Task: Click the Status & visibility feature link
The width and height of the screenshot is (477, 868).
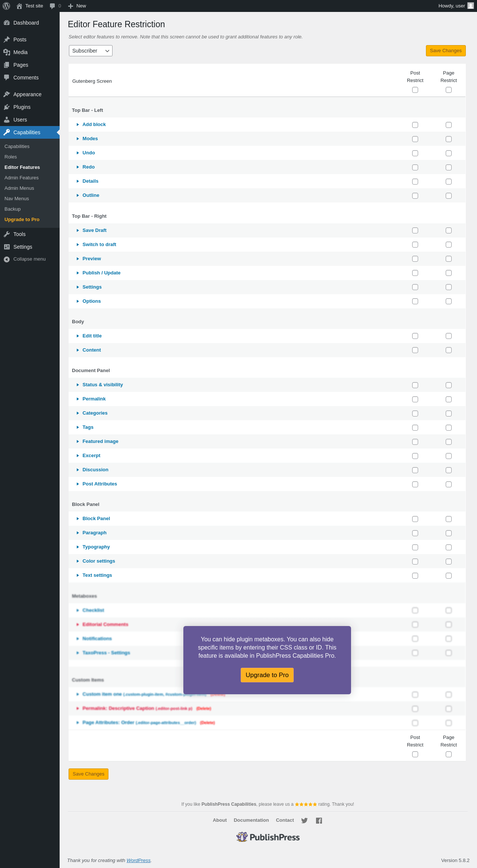Action: (x=103, y=385)
